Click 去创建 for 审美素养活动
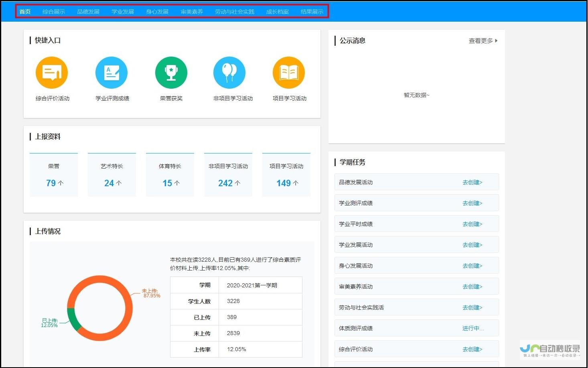 [472, 287]
